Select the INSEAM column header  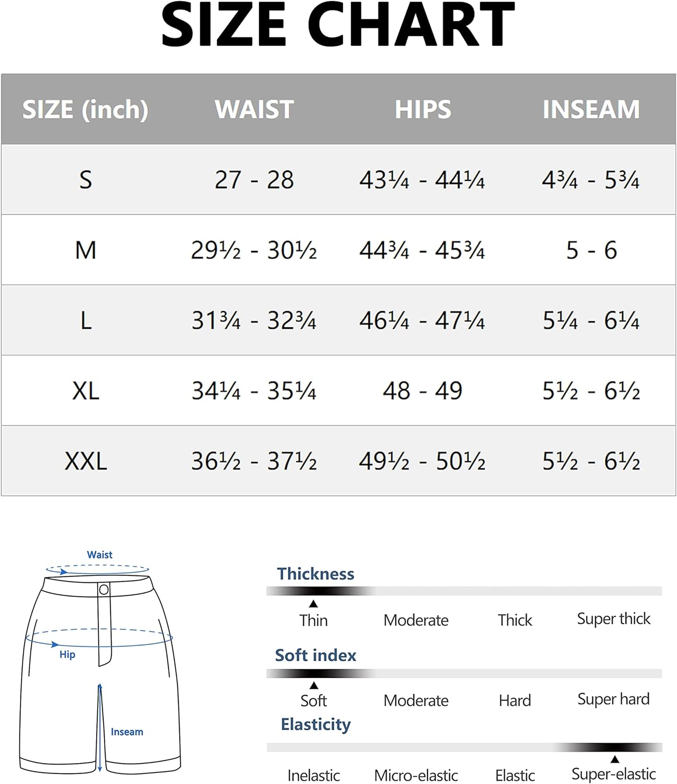[591, 109]
